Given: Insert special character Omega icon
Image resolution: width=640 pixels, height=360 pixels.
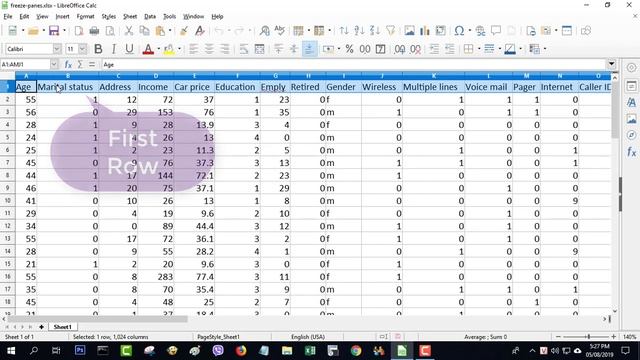Looking at the screenshot, I should click(459, 31).
